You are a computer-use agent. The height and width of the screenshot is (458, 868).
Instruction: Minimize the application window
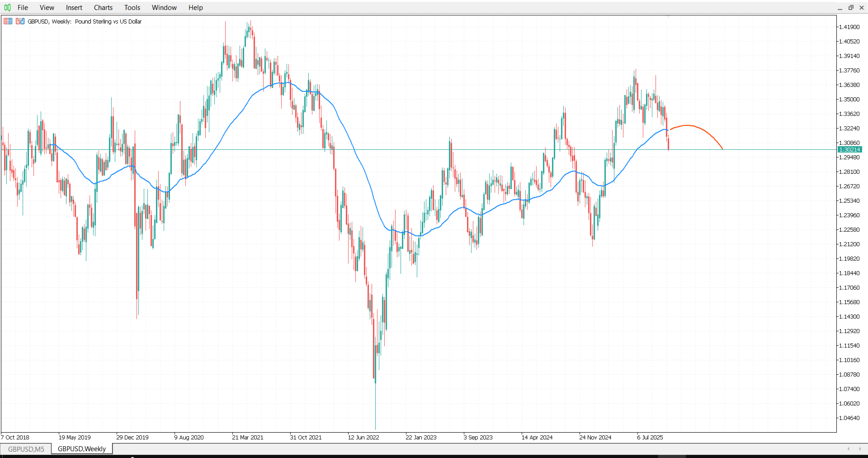click(x=840, y=8)
